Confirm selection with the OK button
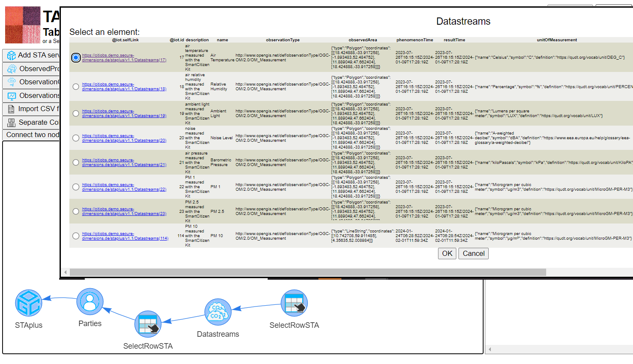Viewport: 633px width, 364px height. pos(447,254)
